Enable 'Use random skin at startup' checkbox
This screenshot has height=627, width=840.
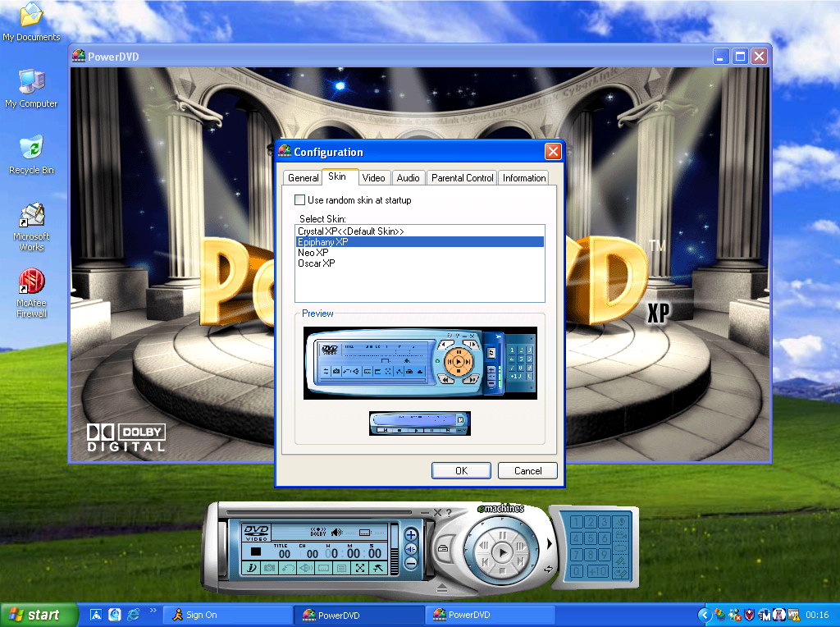click(299, 200)
